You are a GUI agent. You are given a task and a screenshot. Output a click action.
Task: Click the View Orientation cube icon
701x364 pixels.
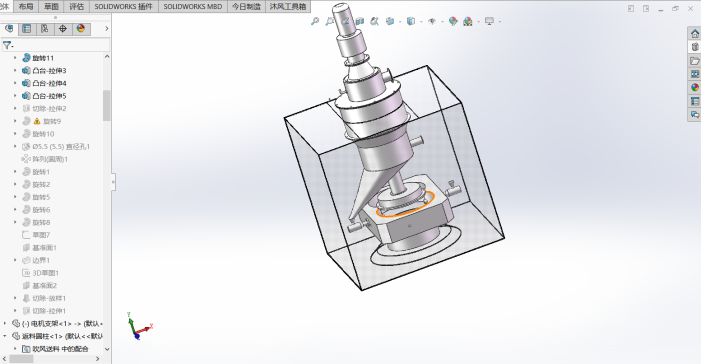(x=390, y=21)
